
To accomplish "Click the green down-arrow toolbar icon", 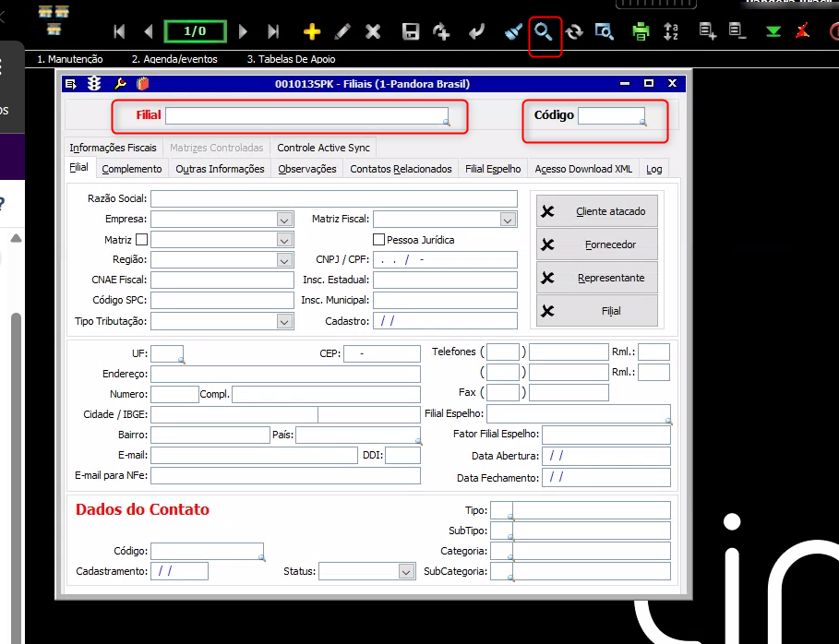I will pyautogui.click(x=773, y=32).
